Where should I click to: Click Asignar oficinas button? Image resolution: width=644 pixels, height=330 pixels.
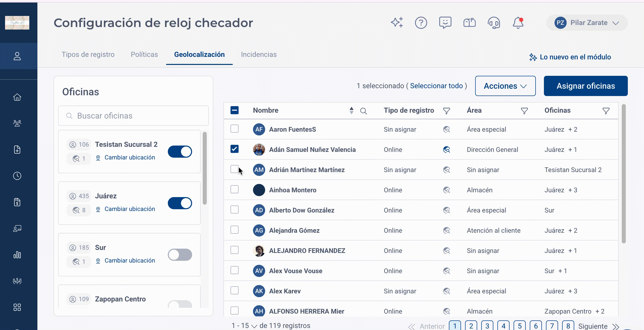coord(586,86)
